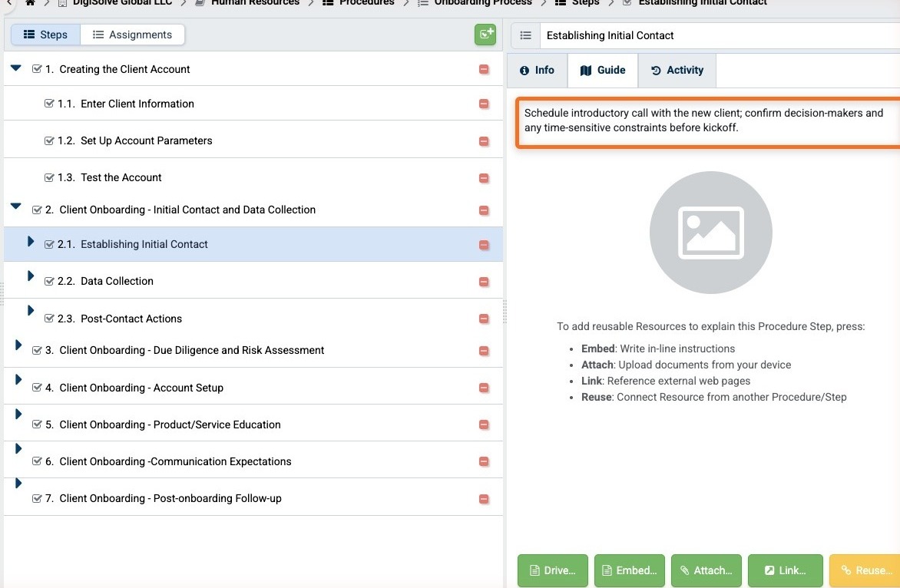
Task: Remove step 5 Product/Service Education
Action: coord(484,425)
